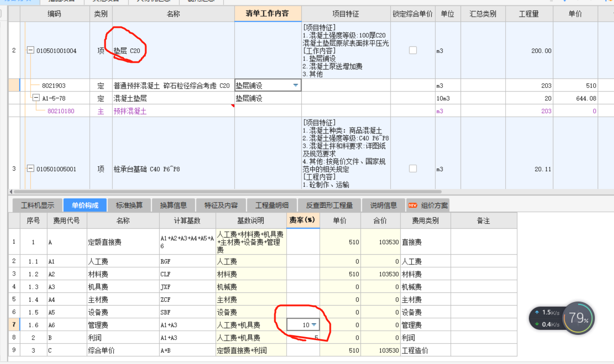Select the 机具费 name cell in row A3

(x=123, y=287)
